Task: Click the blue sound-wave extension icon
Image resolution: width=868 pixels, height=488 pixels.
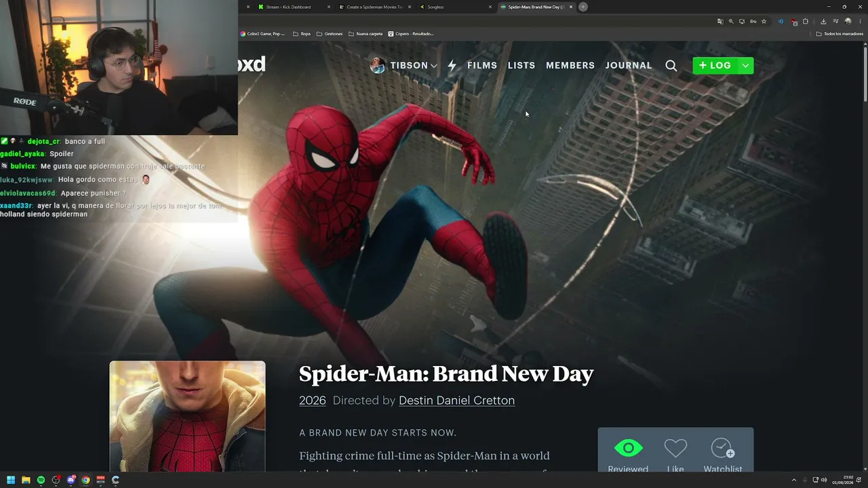Action: [781, 22]
